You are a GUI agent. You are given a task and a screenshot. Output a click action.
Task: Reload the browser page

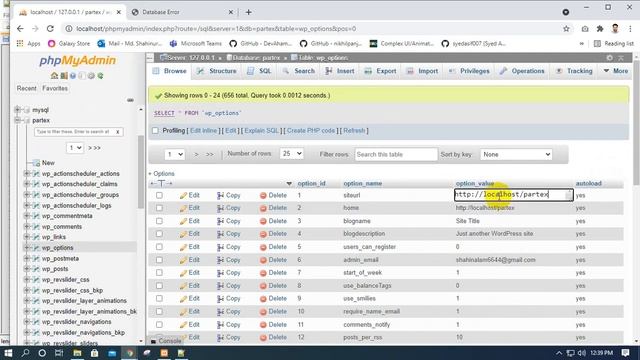click(x=50, y=29)
